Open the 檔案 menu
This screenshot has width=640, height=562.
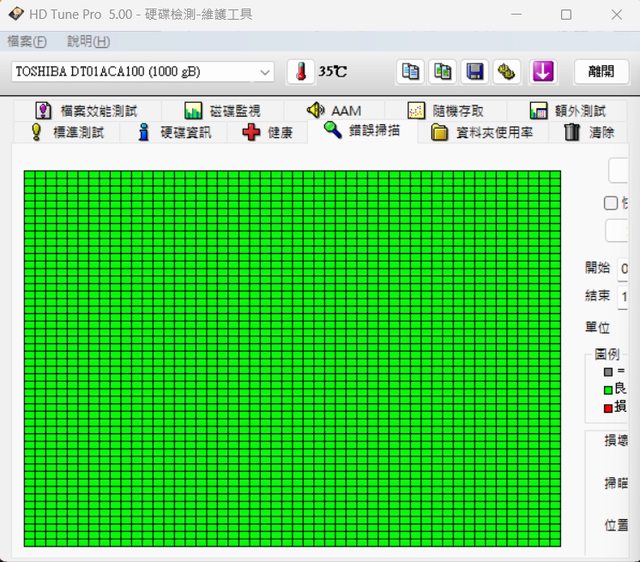(27, 41)
